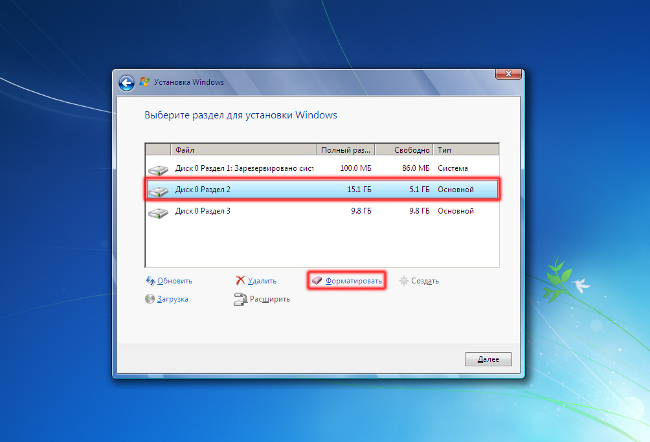
Task: Select the Диск 0 Раздел 3 row
Action: (x=322, y=211)
